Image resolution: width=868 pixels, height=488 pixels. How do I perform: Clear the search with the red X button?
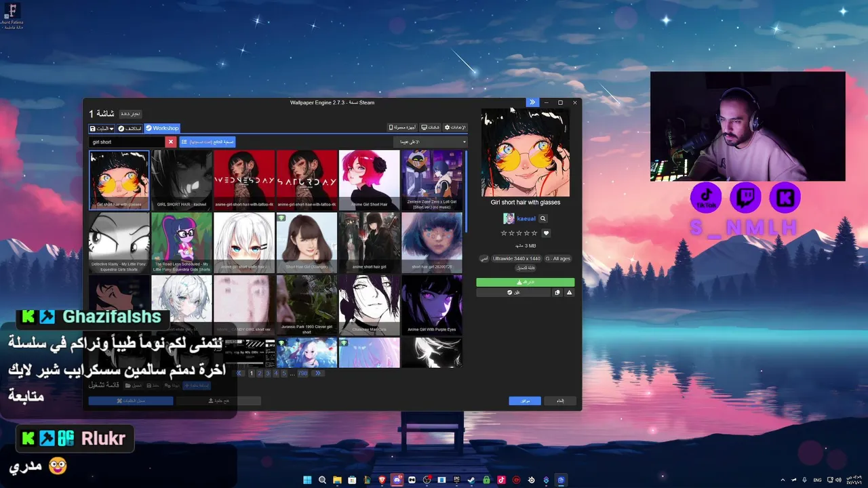[171, 142]
